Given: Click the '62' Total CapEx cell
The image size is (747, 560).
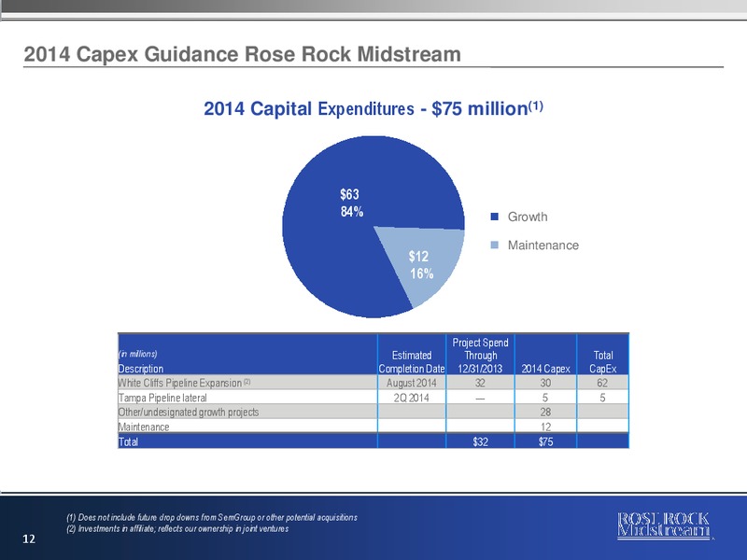Looking at the screenshot, I should [x=602, y=383].
